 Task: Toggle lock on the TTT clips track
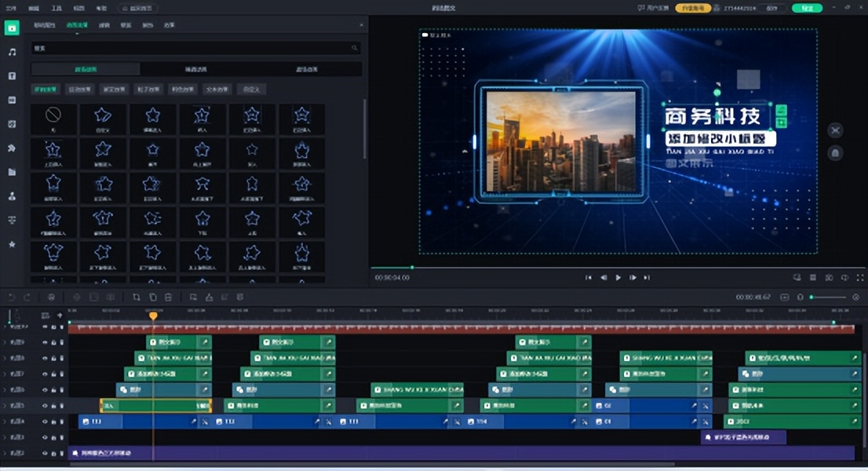click(53, 422)
